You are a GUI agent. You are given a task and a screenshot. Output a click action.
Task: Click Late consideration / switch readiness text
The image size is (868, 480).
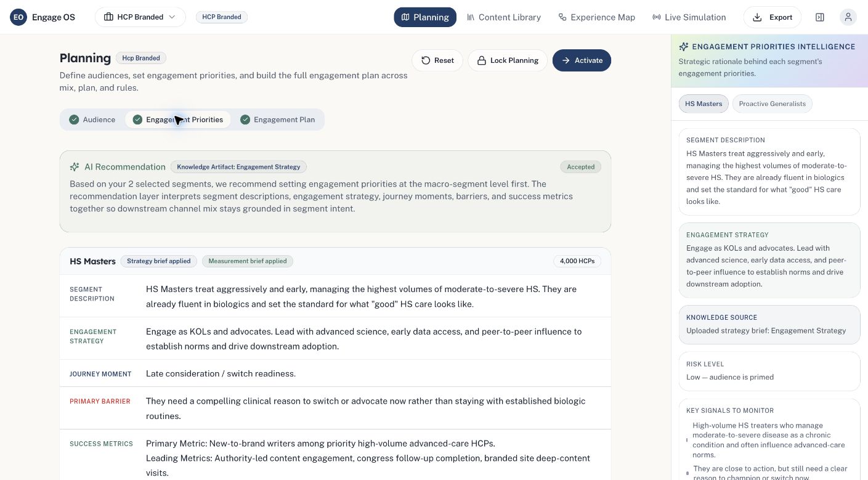coord(221,373)
